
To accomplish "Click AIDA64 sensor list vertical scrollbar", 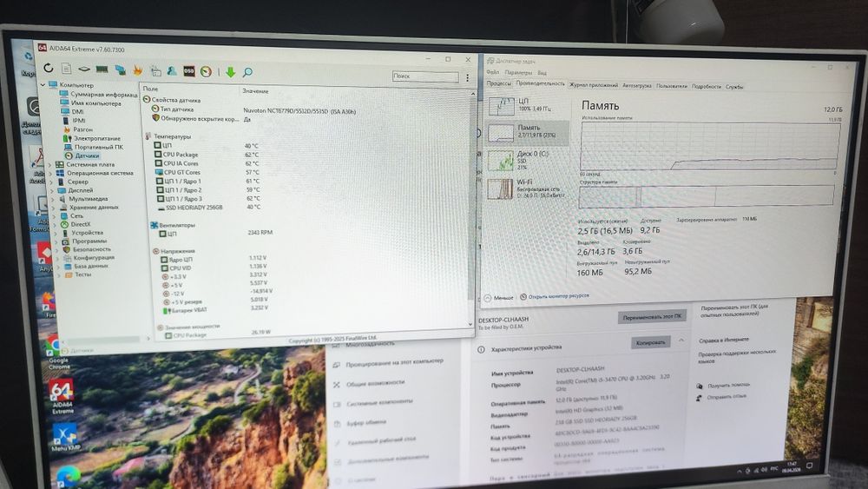I will point(471,208).
